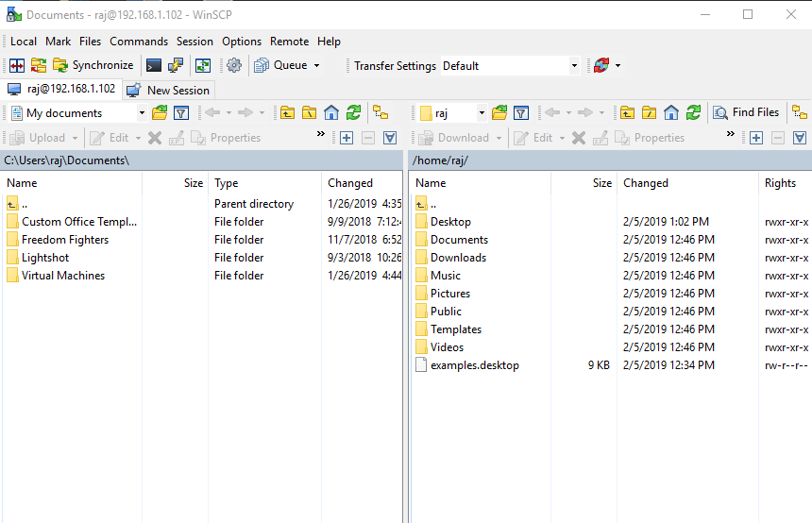Click the remote Root Directory icon
The image size is (812, 523).
pyautogui.click(x=649, y=113)
